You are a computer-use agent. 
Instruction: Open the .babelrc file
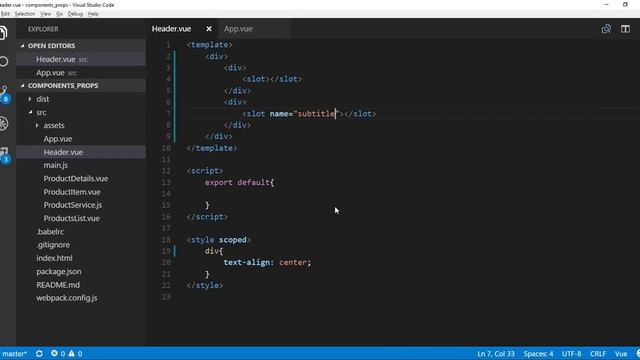pos(81,231)
